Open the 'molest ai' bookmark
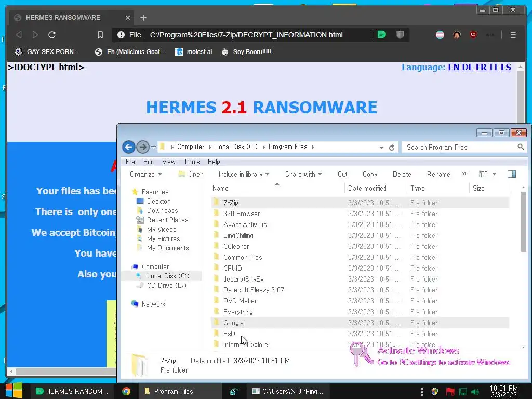Viewport: 532px width, 399px height. [x=193, y=51]
